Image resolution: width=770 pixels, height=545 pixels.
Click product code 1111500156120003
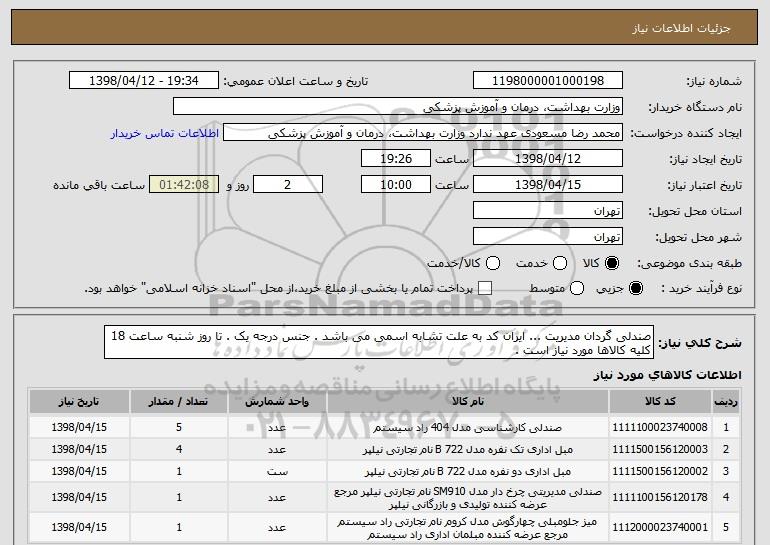(x=660, y=449)
